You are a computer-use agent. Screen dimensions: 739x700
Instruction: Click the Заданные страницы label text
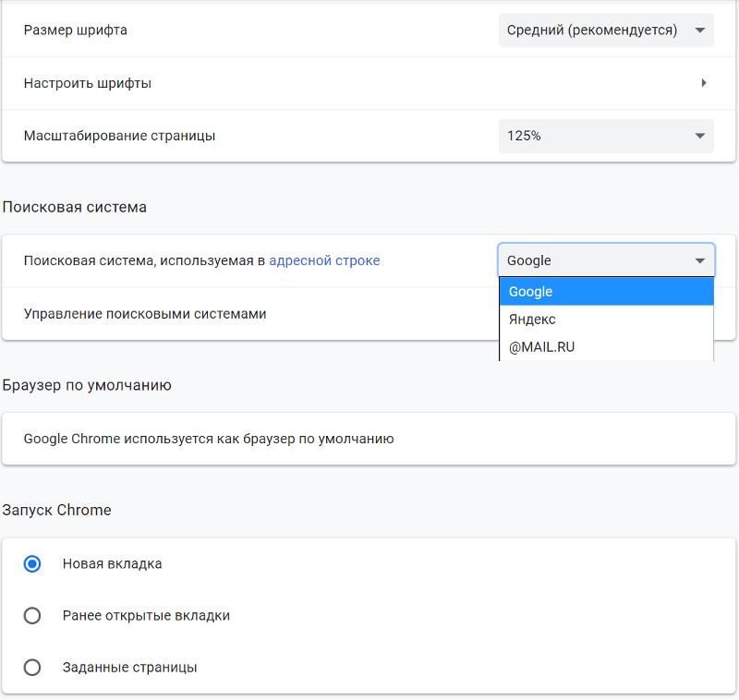click(129, 667)
